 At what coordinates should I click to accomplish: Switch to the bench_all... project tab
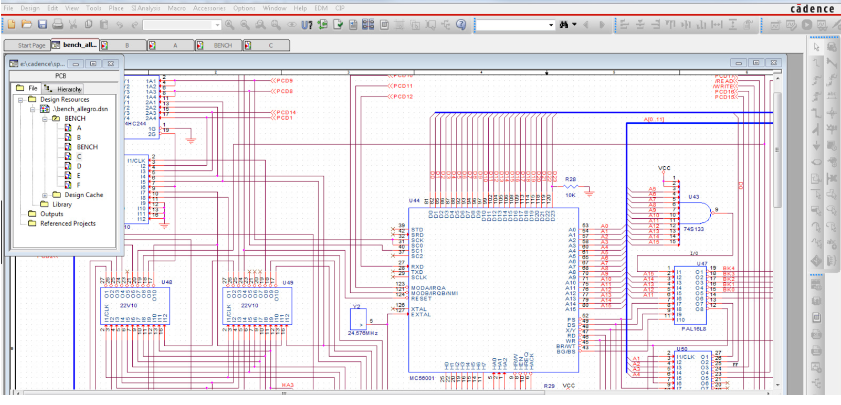[x=75, y=46]
